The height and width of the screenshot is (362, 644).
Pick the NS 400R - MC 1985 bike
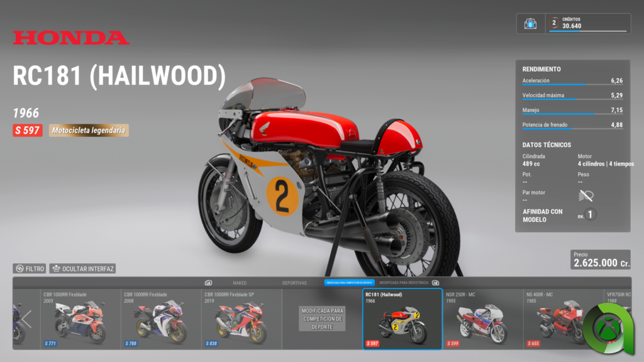click(x=553, y=319)
